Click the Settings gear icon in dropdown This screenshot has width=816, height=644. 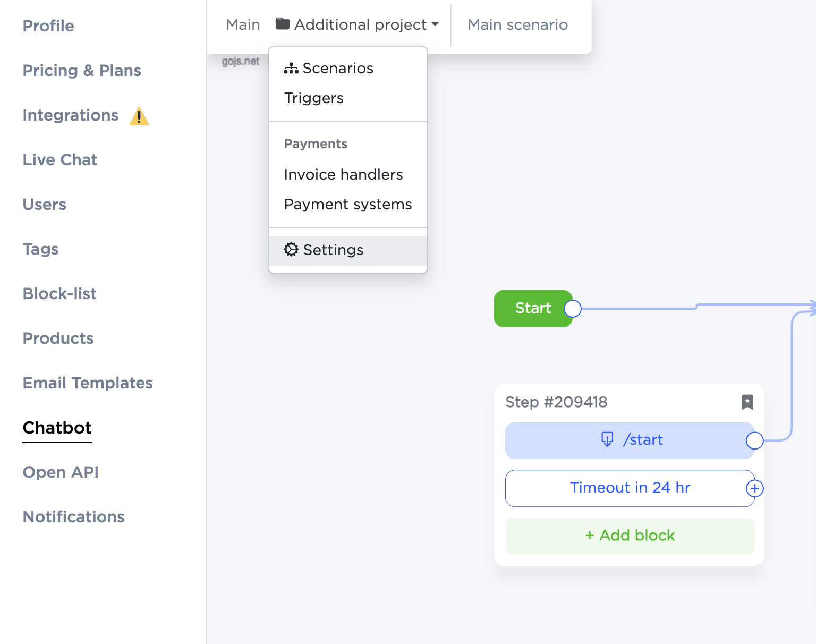291,250
